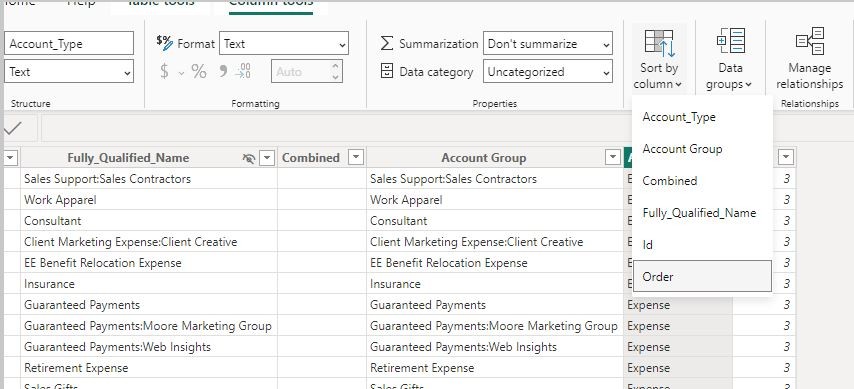Open the Data groups button
The width and height of the screenshot is (854, 389).
730,58
